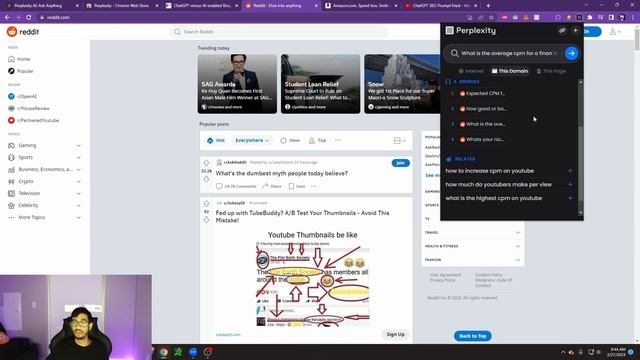Copy link icon in Perplexity header
The width and height of the screenshot is (640, 360).
point(562,31)
